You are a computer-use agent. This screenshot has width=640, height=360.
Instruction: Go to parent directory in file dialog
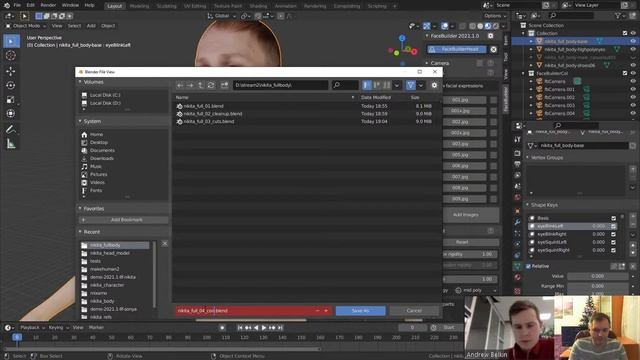200,85
